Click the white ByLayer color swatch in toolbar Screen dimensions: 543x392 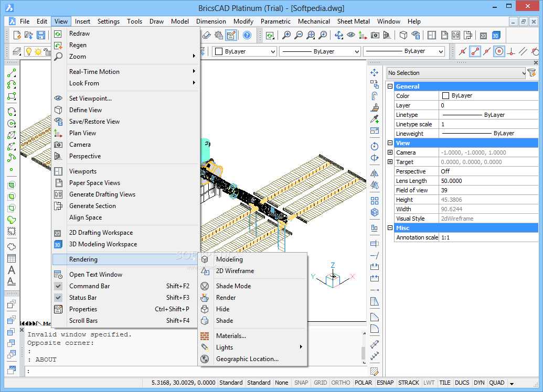[219, 51]
